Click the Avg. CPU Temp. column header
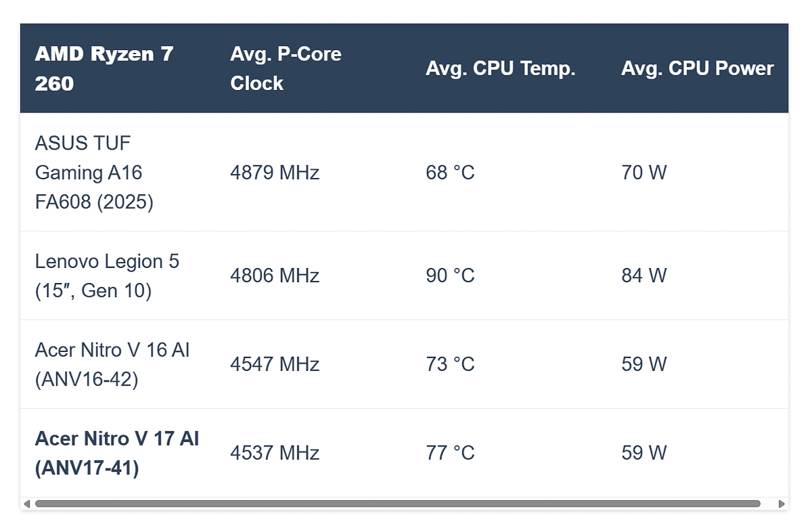Screen dimensions: 812x532 tap(501, 68)
